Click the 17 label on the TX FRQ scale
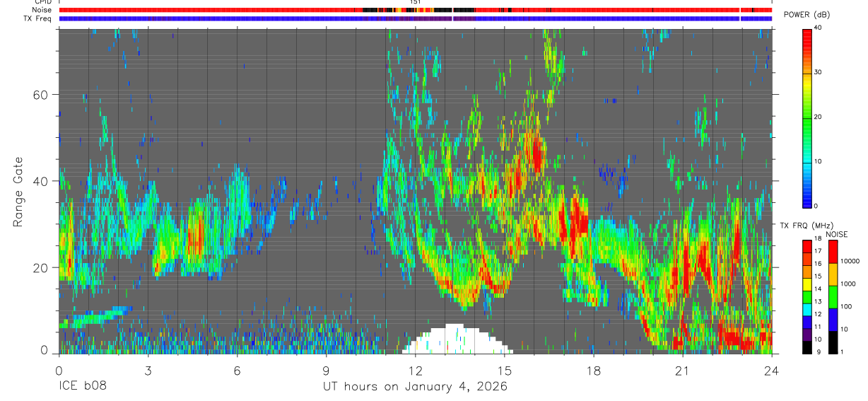868x401 pixels. click(818, 251)
